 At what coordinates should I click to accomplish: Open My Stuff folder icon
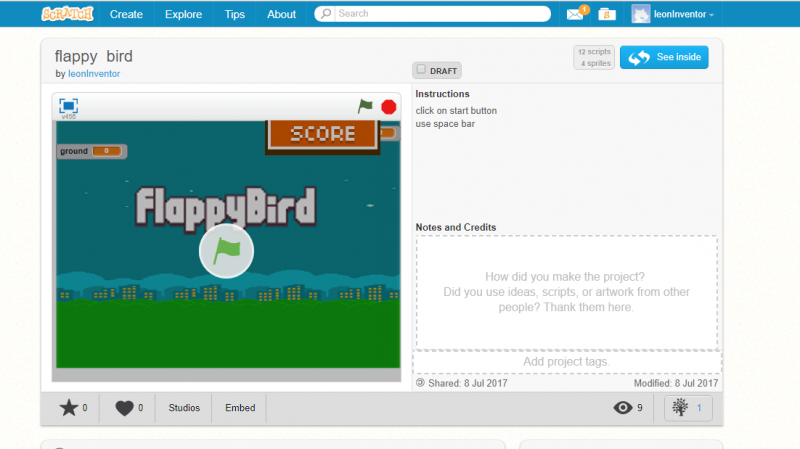point(607,14)
